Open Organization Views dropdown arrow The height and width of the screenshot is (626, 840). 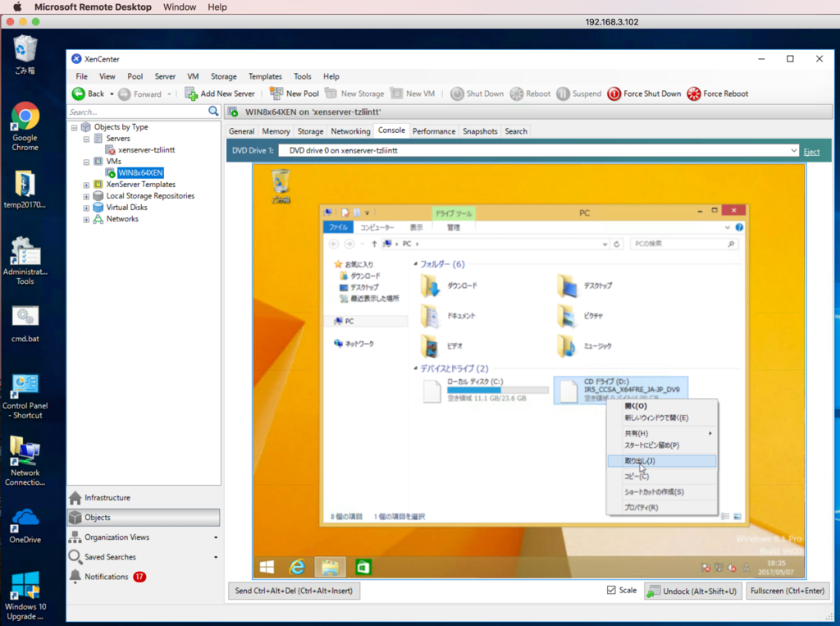(216, 537)
